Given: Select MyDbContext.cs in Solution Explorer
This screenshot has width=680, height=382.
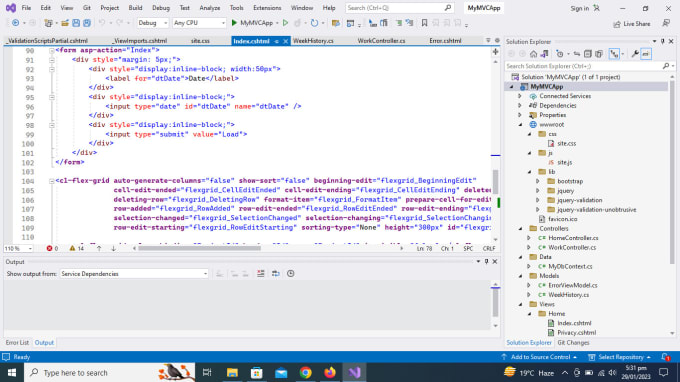Looking at the screenshot, I should pos(570,266).
